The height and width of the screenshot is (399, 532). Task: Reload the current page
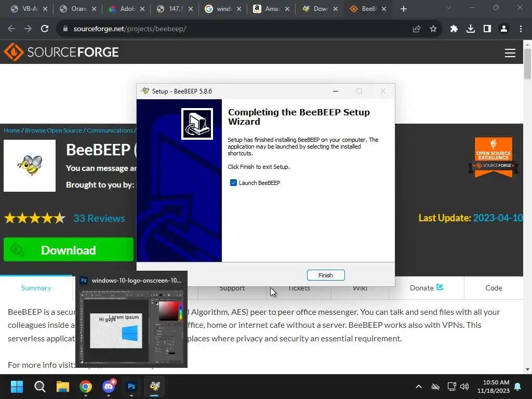pos(45,29)
